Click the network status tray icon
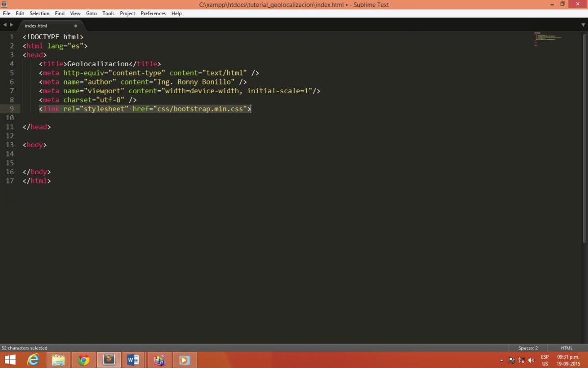Viewport: 588px width, 368px height. click(x=521, y=360)
